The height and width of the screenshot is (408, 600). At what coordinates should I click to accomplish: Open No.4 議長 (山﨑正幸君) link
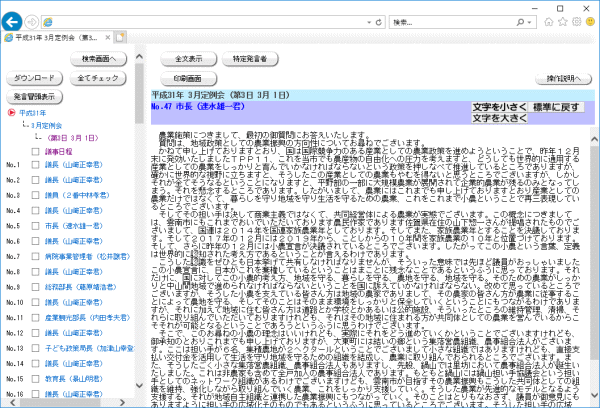point(74,211)
